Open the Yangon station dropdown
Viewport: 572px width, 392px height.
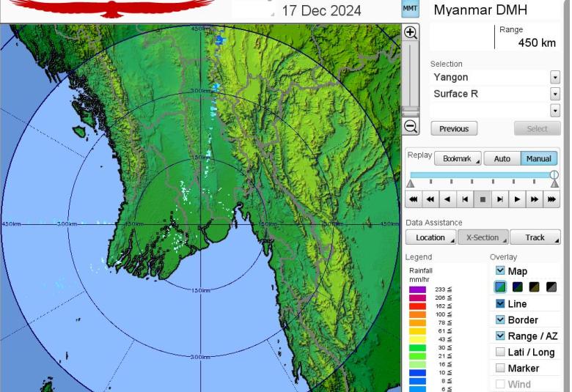coord(554,78)
